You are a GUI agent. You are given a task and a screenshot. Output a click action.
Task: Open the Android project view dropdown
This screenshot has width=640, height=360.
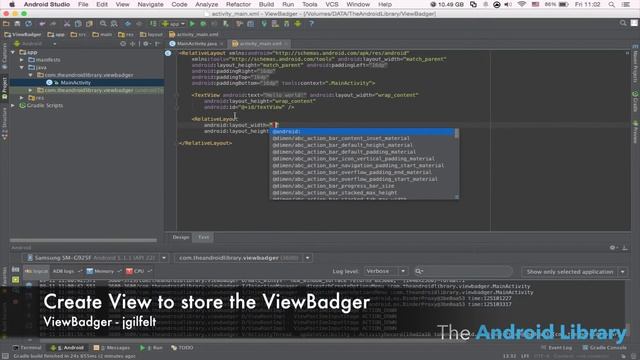36,43
